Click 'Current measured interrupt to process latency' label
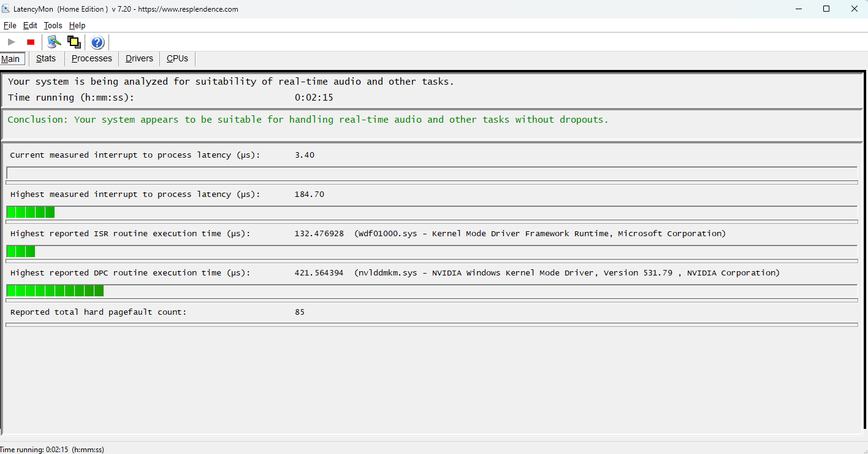This screenshot has height=454, width=868. 135,155
